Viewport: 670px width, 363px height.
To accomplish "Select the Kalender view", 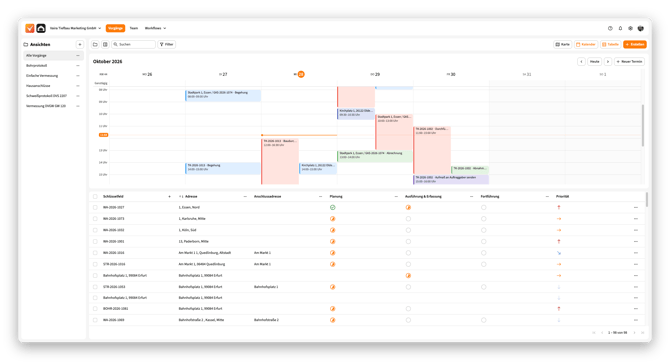I will [586, 44].
